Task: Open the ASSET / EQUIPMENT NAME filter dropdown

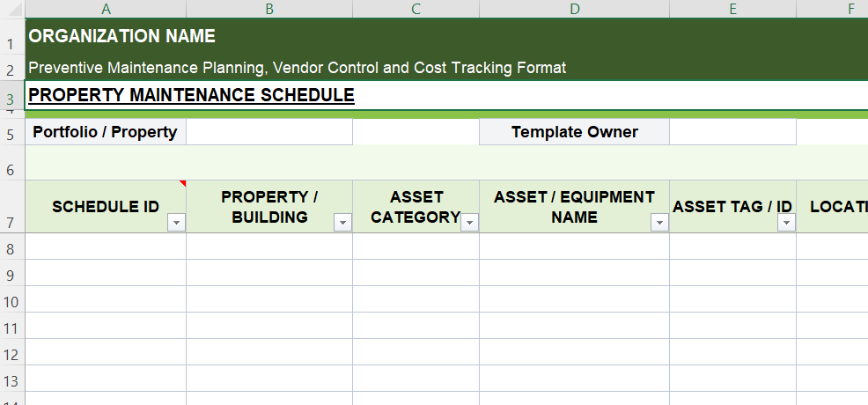Action: (x=659, y=224)
